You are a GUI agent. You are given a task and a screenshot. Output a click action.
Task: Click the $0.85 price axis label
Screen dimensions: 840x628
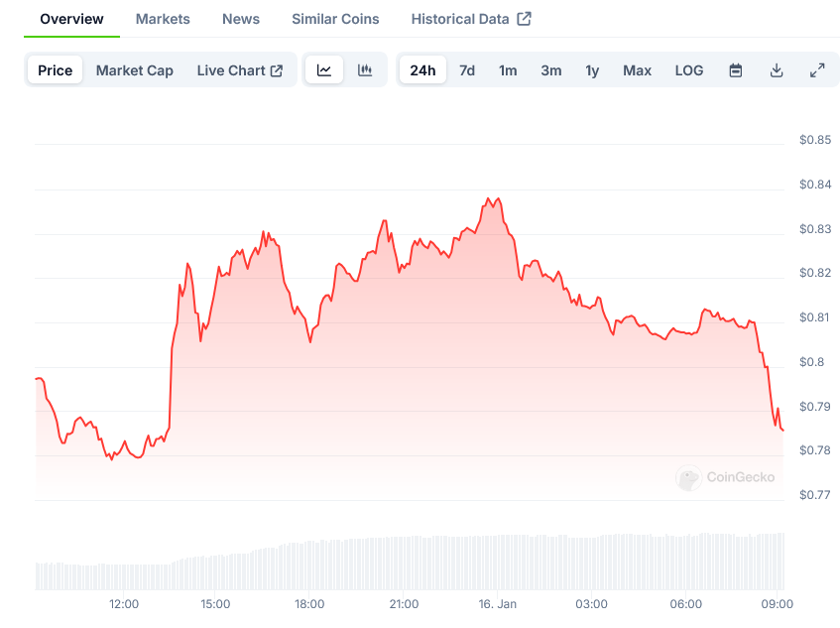click(815, 140)
